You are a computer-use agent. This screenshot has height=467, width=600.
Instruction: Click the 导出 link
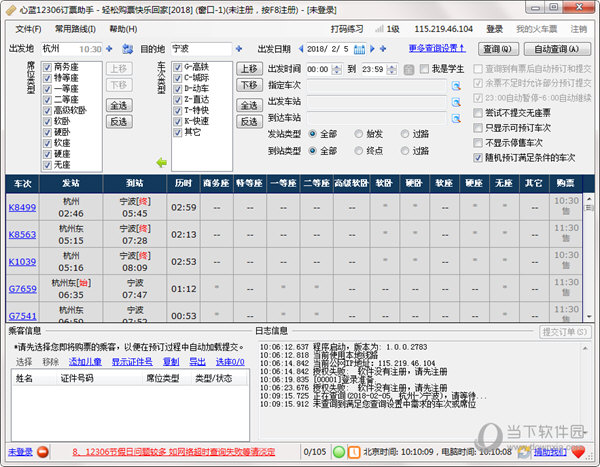click(x=197, y=362)
